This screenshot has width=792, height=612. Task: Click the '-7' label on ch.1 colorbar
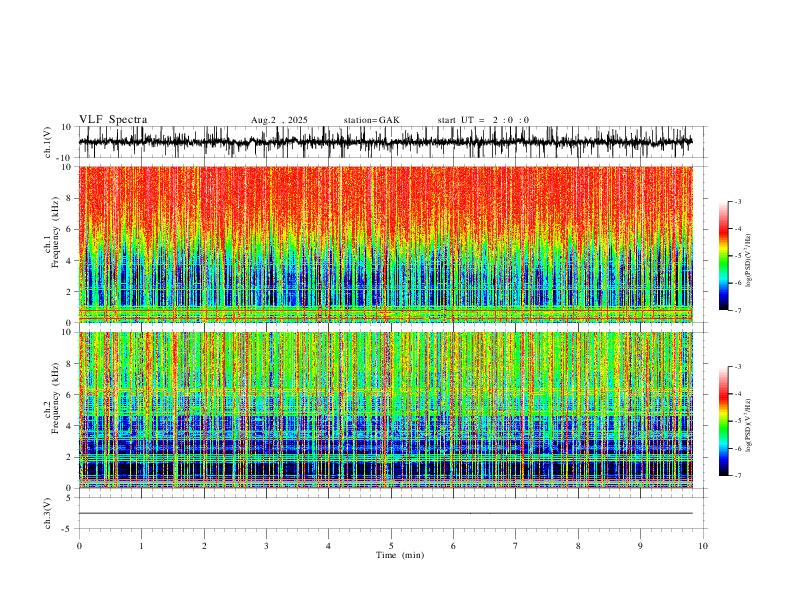(x=737, y=310)
